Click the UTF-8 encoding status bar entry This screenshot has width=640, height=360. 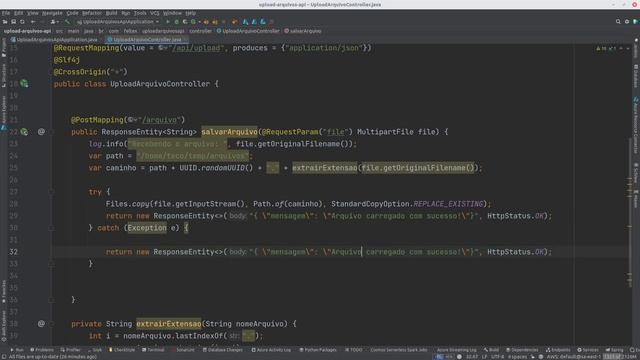[x=498, y=357]
